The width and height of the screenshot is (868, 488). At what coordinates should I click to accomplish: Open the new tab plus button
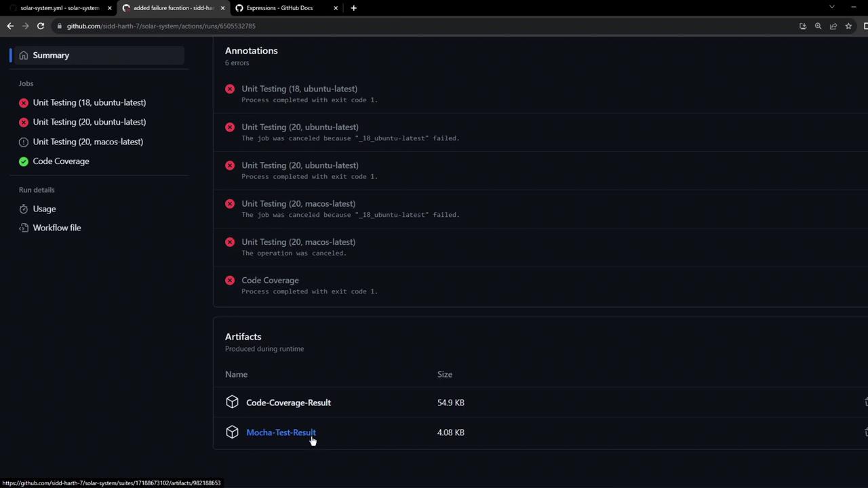[x=353, y=8]
